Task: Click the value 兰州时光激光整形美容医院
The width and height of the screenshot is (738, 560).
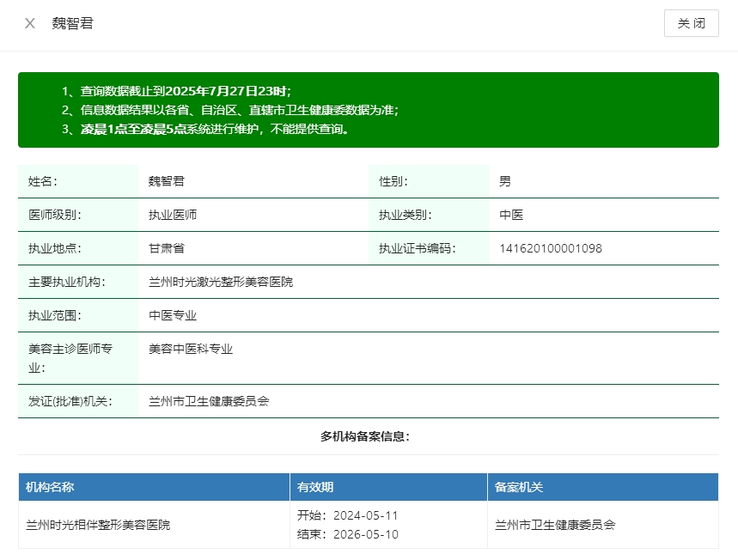Action: coord(221,282)
